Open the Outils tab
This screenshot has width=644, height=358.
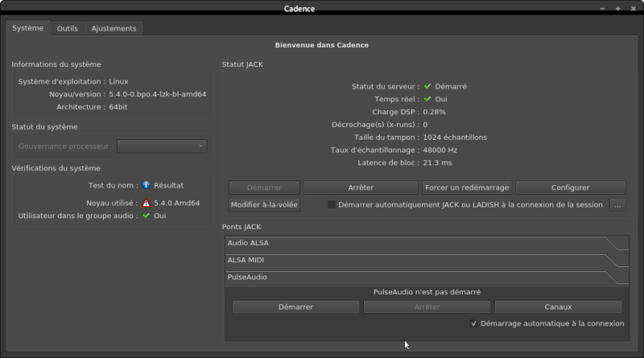(x=68, y=28)
